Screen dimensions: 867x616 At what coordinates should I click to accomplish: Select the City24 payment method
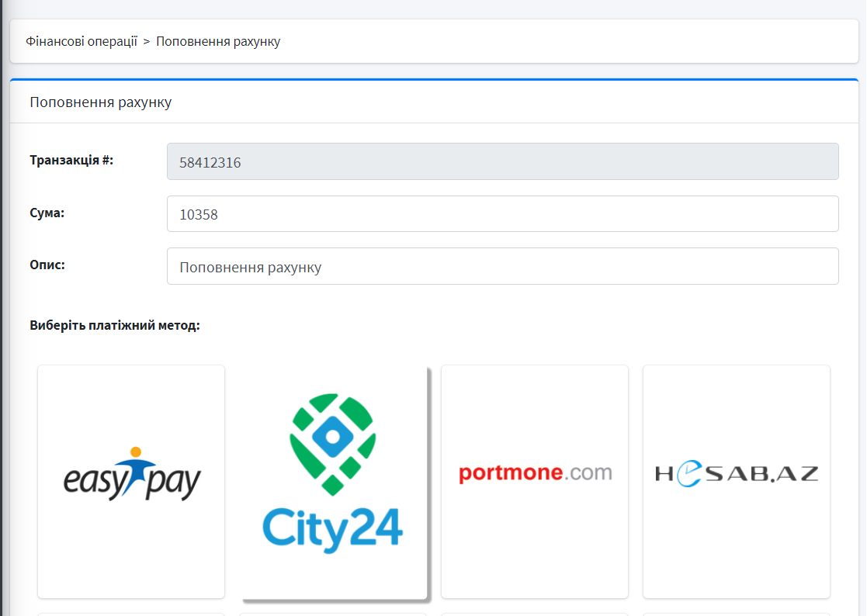point(334,481)
